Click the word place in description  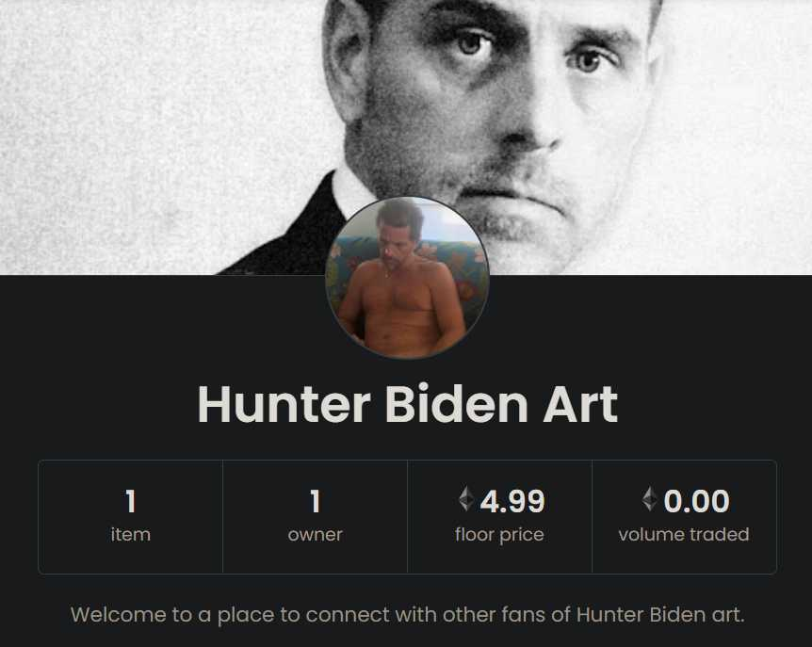click(x=246, y=616)
